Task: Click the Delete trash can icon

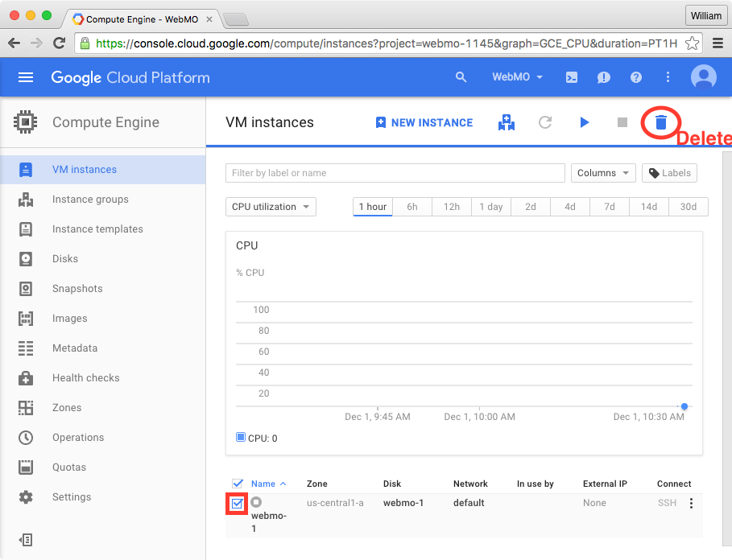Action: coord(660,122)
